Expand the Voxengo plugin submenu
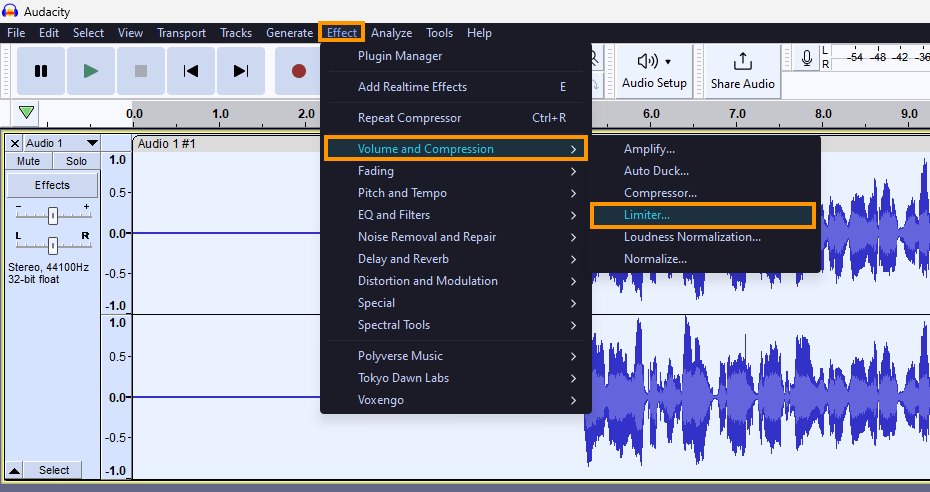Screen dimensions: 930x492 tap(456, 400)
